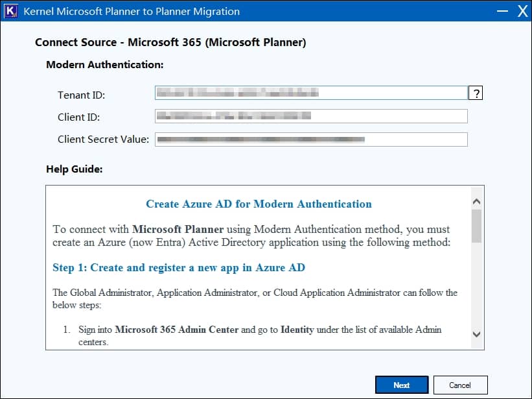The image size is (532, 399).
Task: Focus the Client ID input field
Action: pyautogui.click(x=311, y=116)
